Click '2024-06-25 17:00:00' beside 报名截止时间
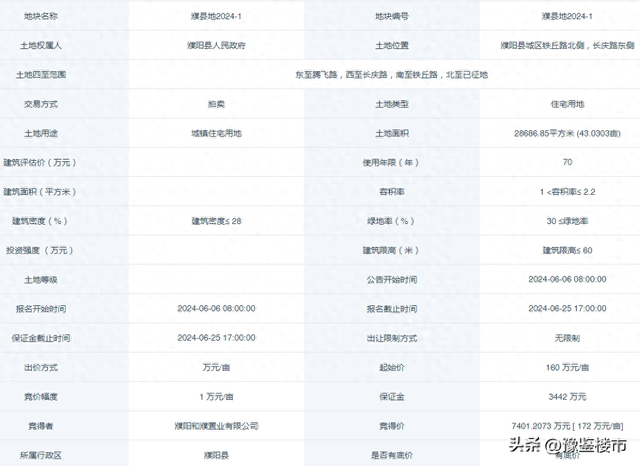This screenshot has width=640, height=466. (x=567, y=308)
